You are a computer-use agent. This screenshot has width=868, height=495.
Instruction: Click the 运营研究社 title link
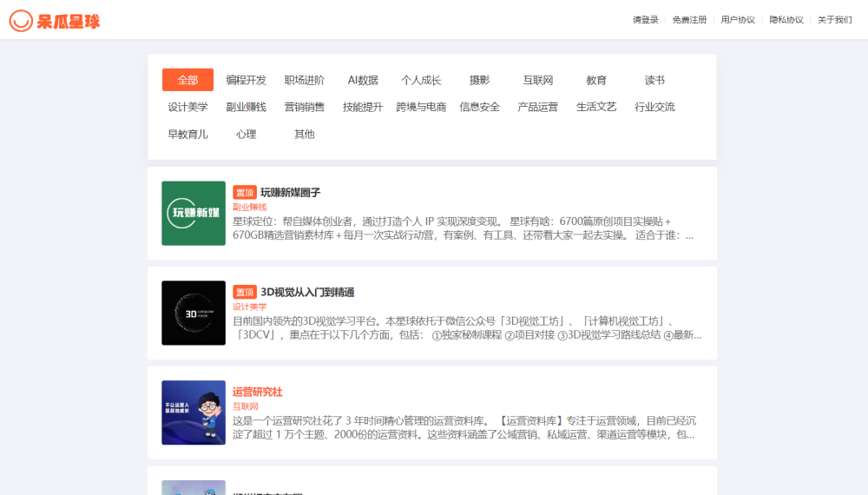(257, 392)
